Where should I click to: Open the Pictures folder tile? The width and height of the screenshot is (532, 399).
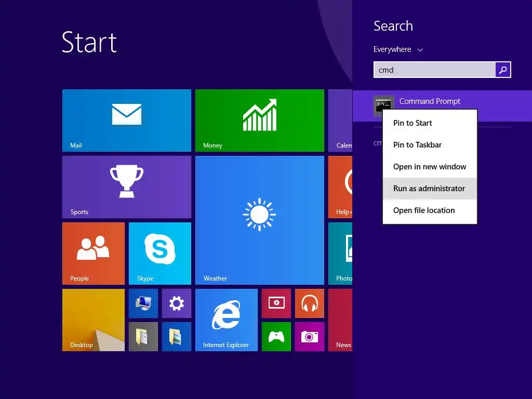177,337
